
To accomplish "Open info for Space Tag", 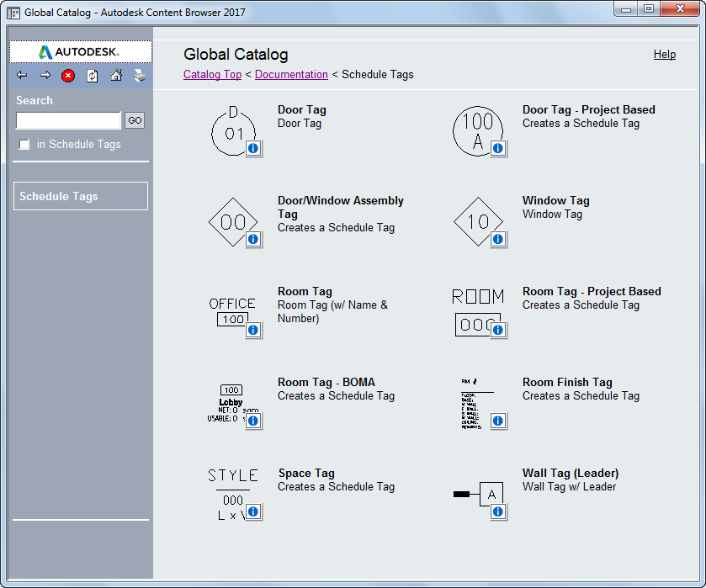I will tap(253, 512).
